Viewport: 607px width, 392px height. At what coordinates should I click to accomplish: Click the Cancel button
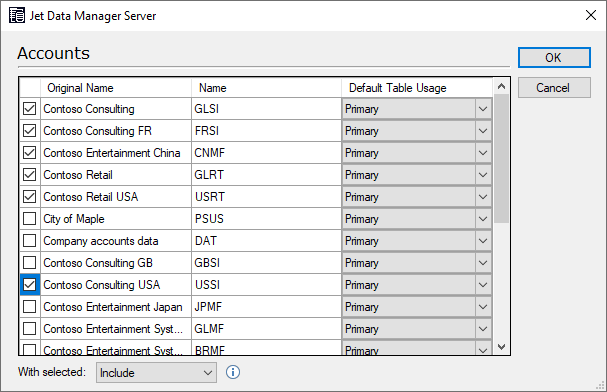coord(554,88)
